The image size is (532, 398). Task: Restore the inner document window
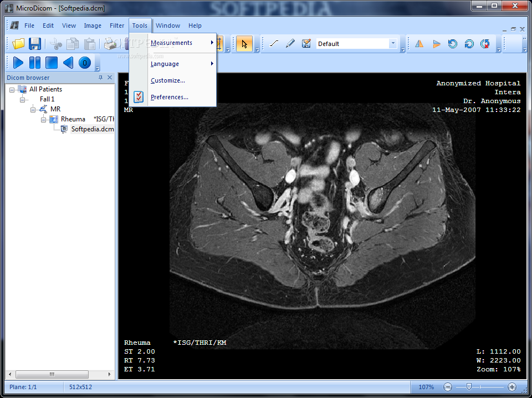point(513,29)
